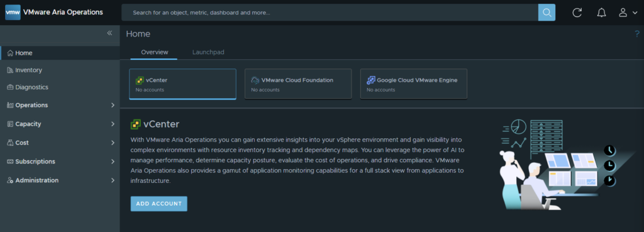Focus the global search input field
Image resolution: width=644 pixels, height=232 pixels.
(x=330, y=13)
